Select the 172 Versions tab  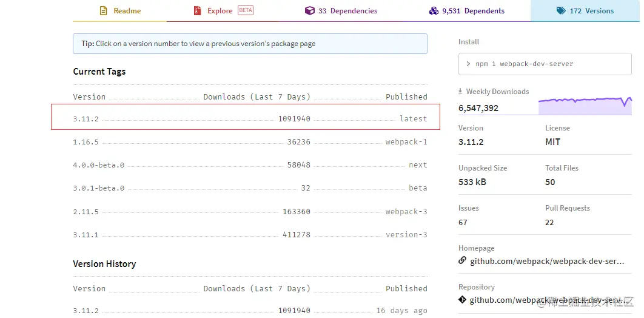tap(585, 11)
